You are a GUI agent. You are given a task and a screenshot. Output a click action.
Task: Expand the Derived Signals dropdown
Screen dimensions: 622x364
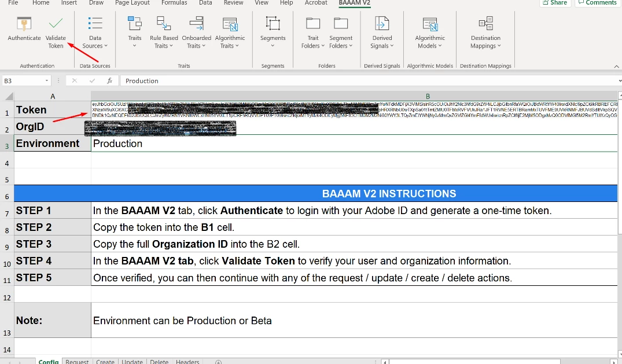pos(392,46)
